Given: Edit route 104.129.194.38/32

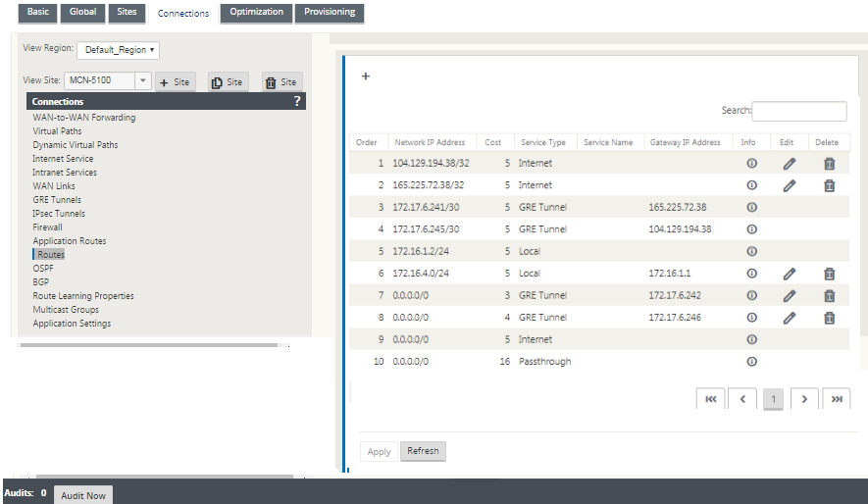Looking at the screenshot, I should coord(790,163).
